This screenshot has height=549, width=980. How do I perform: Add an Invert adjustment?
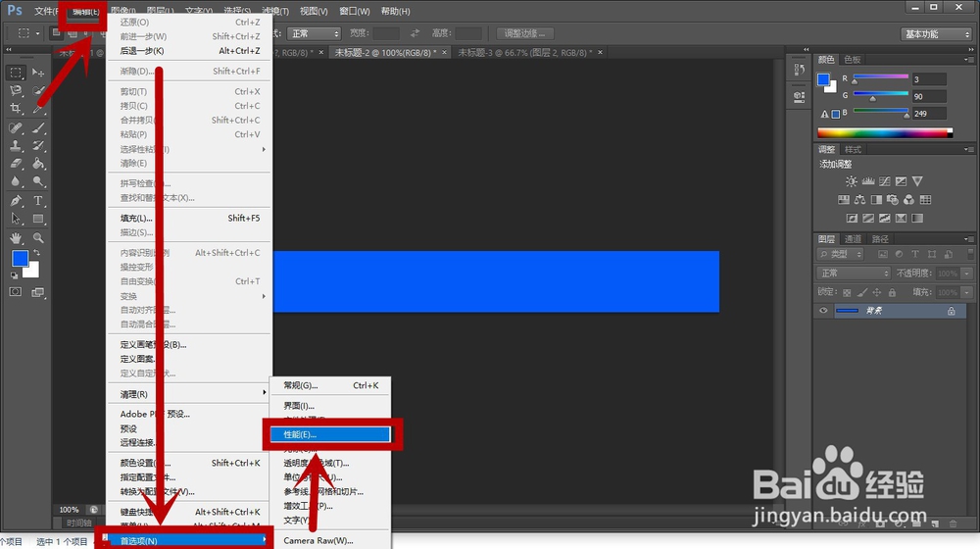(852, 219)
